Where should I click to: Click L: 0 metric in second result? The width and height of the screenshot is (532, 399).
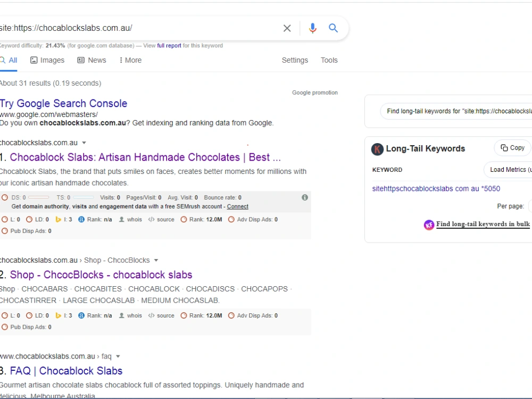pos(11,315)
